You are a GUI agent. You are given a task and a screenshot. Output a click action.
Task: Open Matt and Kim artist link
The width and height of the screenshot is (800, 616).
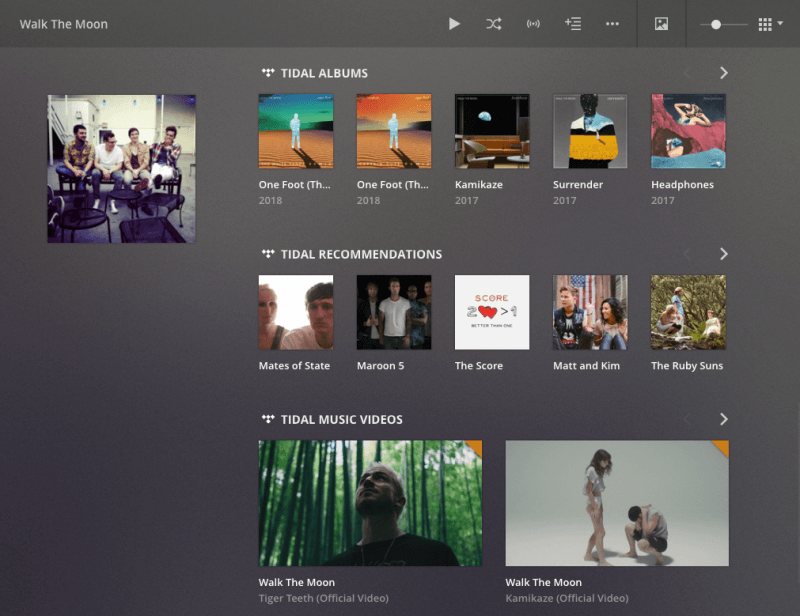click(x=587, y=366)
